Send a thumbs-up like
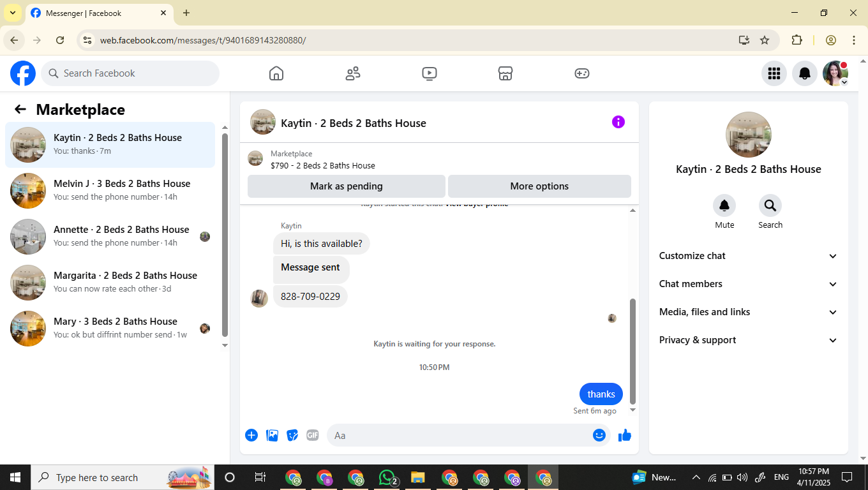This screenshot has height=490, width=868. click(x=625, y=435)
